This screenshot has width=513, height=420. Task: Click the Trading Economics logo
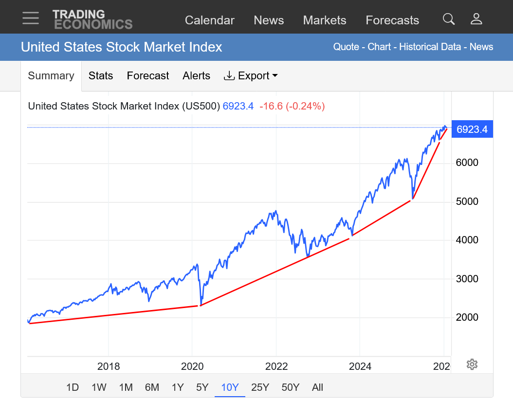[92, 19]
